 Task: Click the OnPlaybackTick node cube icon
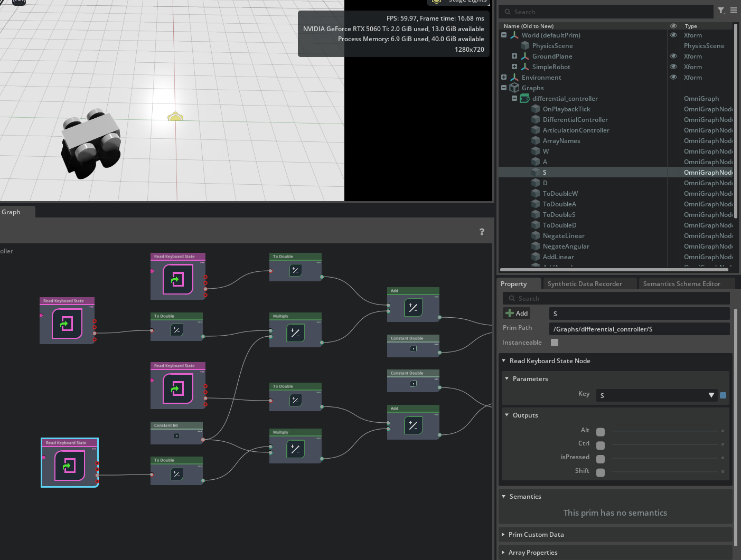click(x=536, y=109)
